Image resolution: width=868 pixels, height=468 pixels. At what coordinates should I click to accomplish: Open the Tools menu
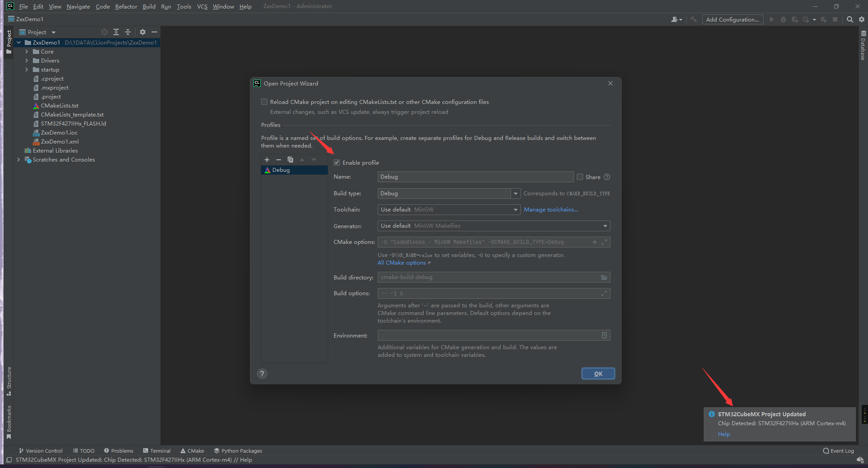(x=184, y=6)
